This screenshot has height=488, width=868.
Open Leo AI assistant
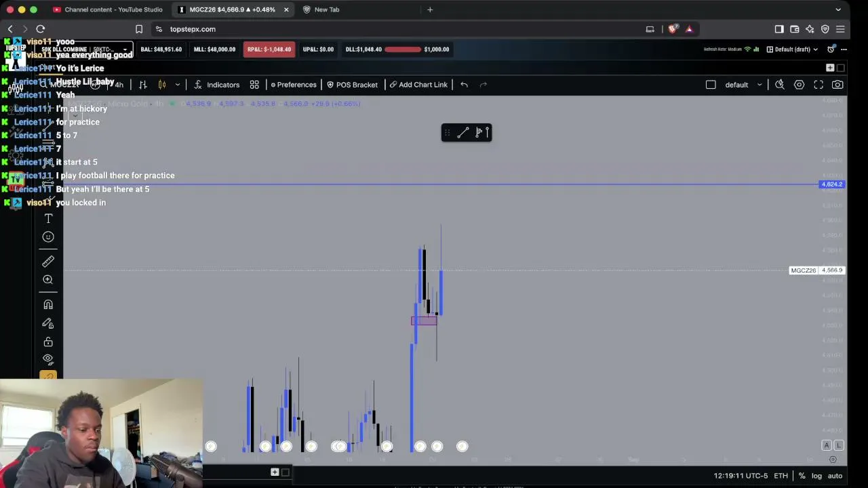(x=810, y=29)
